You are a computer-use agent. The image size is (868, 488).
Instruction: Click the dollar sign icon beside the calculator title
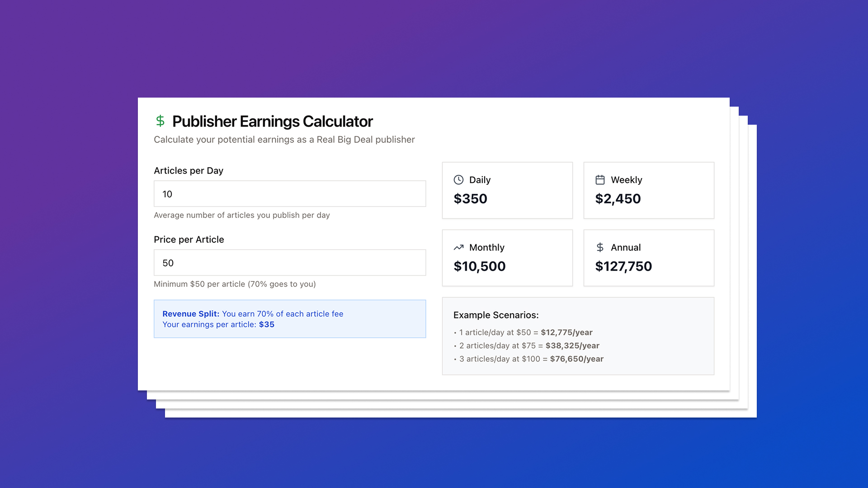[x=160, y=121]
